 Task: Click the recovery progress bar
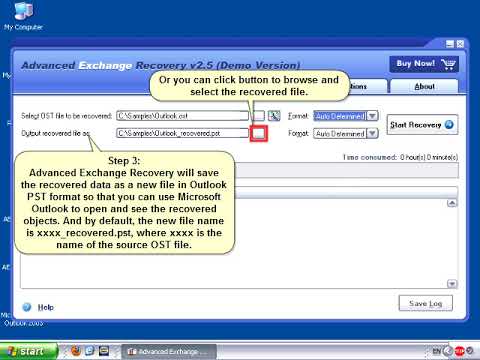(347, 170)
